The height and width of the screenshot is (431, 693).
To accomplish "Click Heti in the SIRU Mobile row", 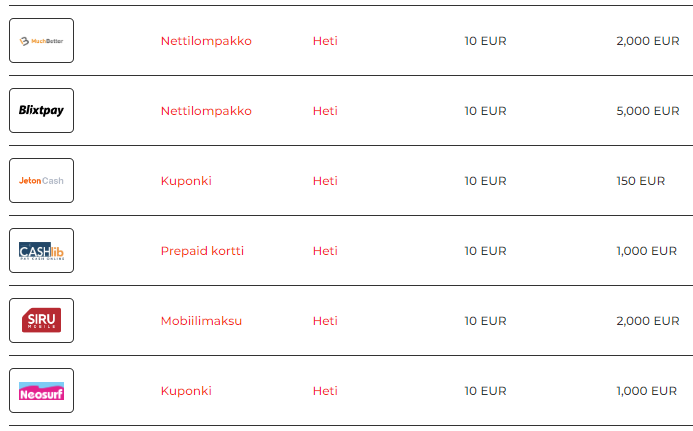I will point(325,321).
